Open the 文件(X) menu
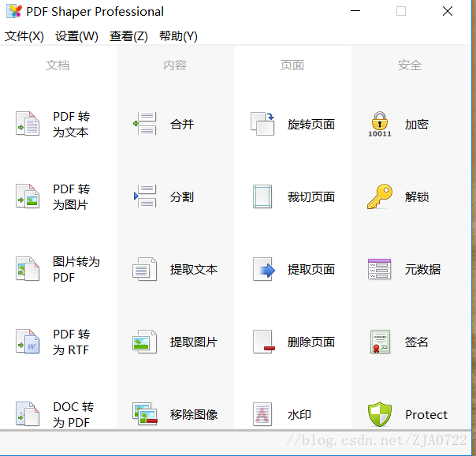This screenshot has height=456, width=476. pyautogui.click(x=24, y=36)
